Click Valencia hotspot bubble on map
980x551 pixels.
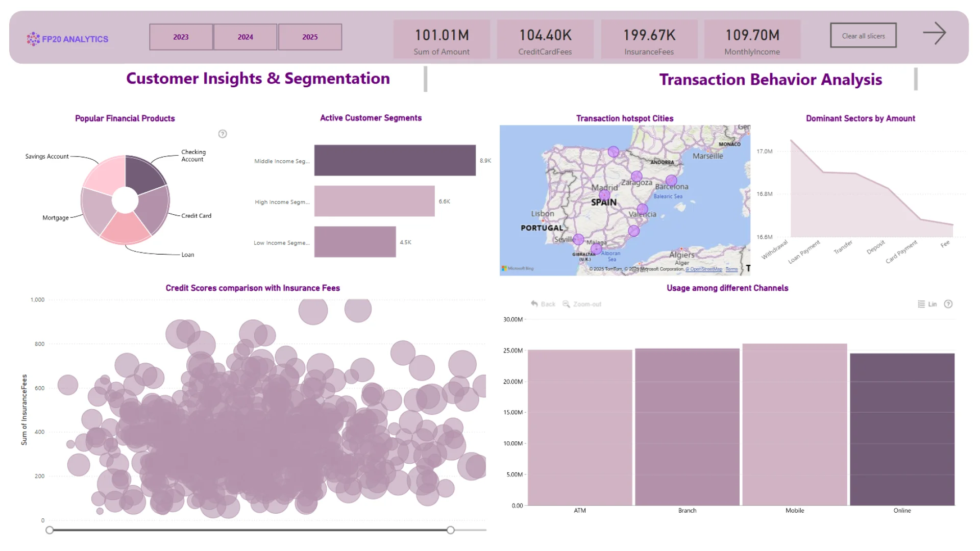click(x=642, y=209)
